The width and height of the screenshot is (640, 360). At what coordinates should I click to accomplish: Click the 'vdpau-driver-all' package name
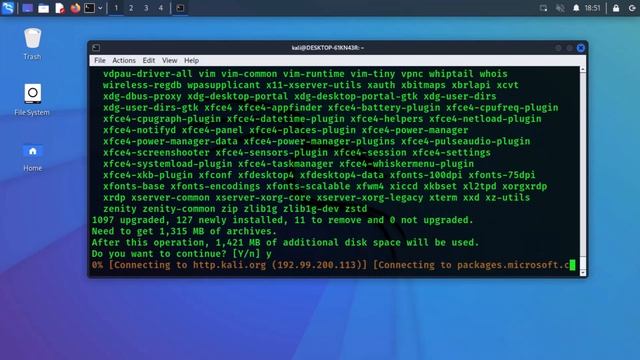click(147, 74)
